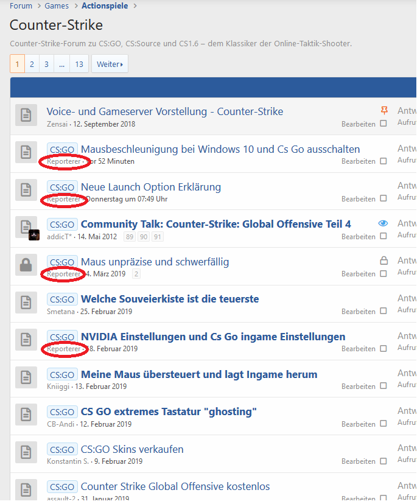Click Bearbeiten on CS:GO Skins verkaufen

click(359, 461)
